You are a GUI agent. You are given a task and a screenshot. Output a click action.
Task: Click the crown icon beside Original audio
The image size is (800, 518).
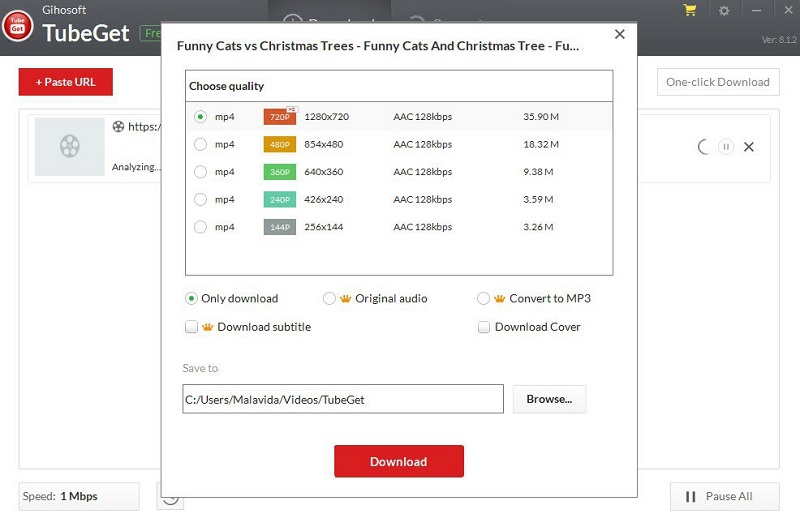tap(345, 299)
